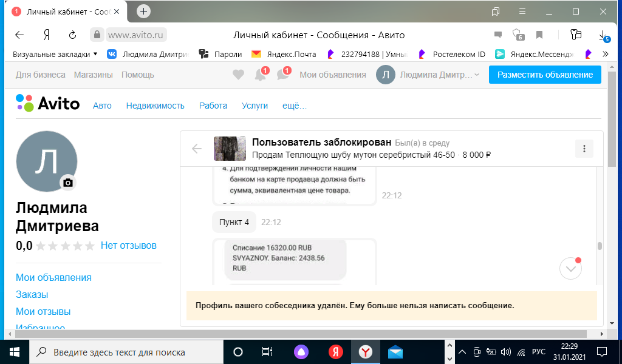Open browser downloads arrow icon

602,35
